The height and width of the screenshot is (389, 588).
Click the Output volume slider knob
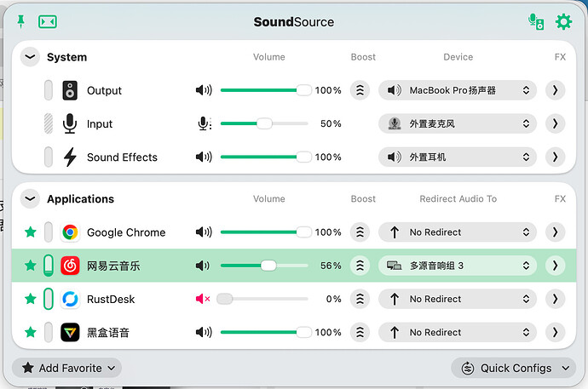[x=303, y=90]
